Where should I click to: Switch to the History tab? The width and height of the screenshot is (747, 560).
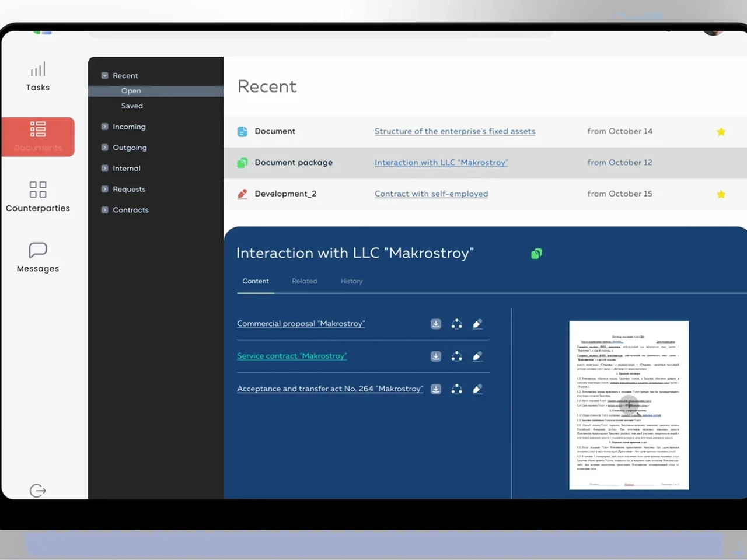coord(351,281)
